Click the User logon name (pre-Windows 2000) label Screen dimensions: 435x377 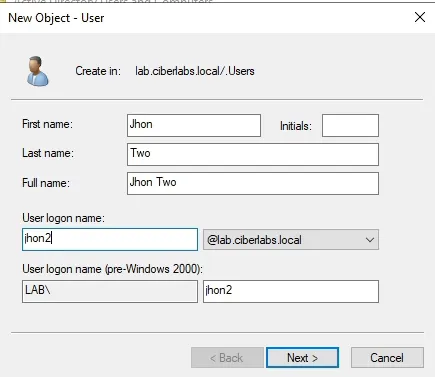point(112,269)
